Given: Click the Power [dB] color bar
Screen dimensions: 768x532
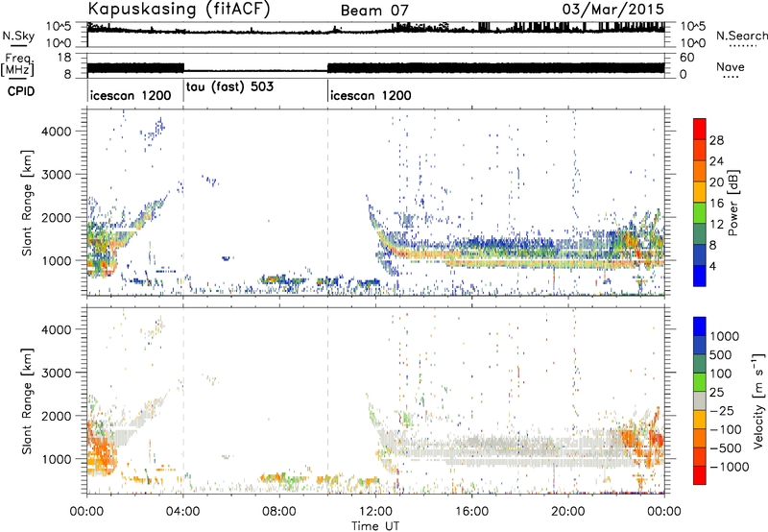Looking at the screenshot, I should [x=700, y=203].
